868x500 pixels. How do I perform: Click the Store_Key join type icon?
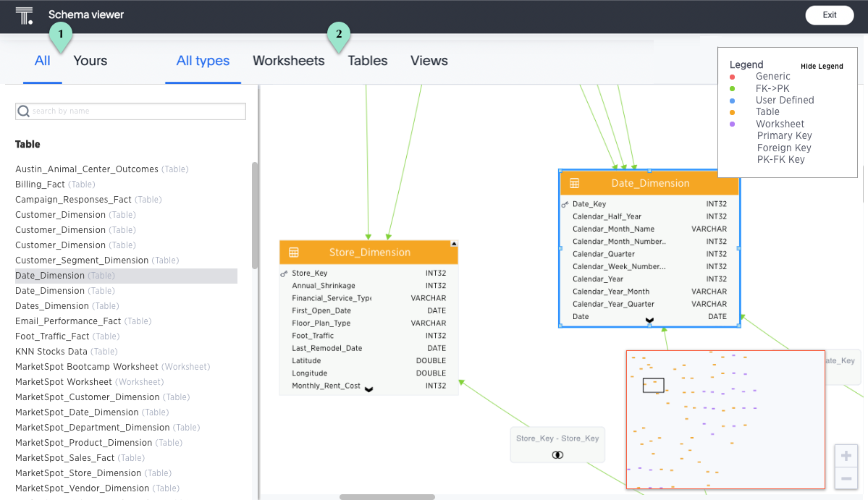557,455
